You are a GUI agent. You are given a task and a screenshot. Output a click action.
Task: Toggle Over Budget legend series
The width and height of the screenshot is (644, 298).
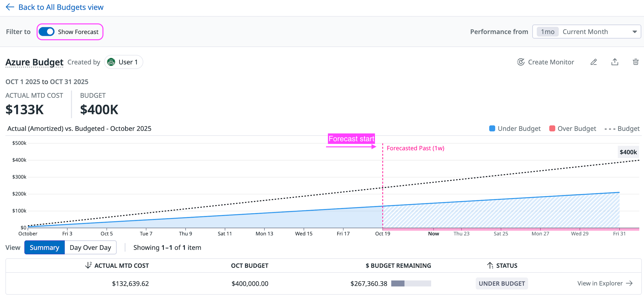(x=573, y=129)
